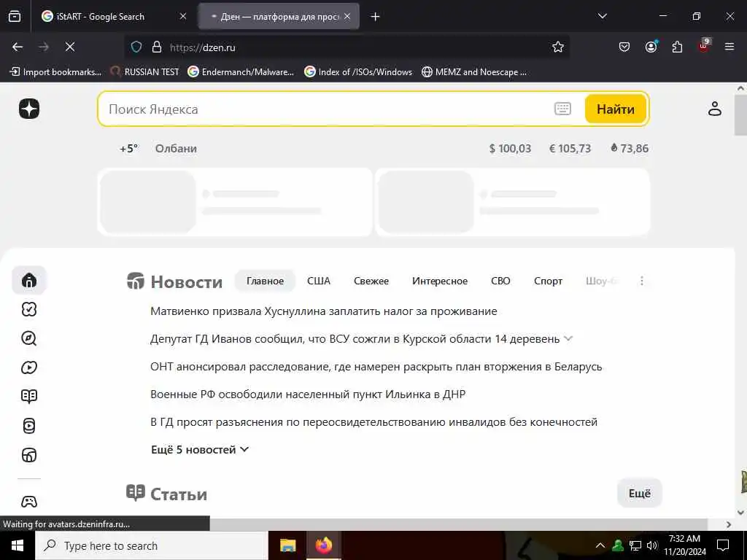
Task: Select the Свежее news tab
Action: click(371, 281)
